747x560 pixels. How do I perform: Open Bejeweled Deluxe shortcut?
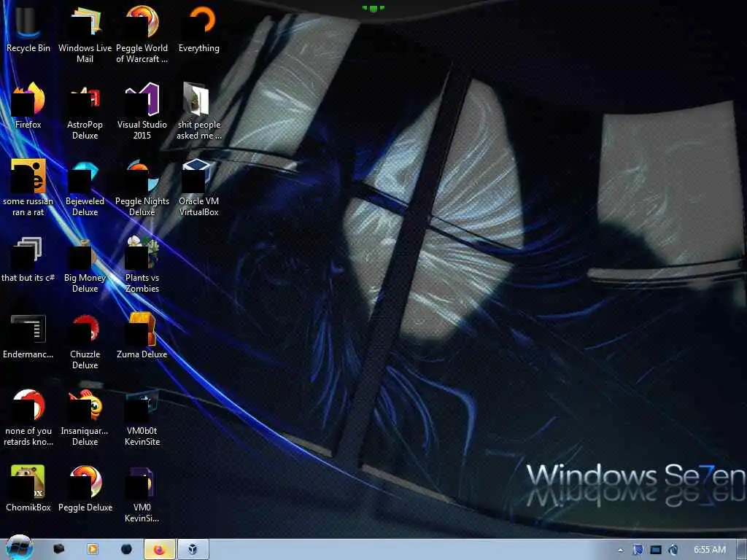pos(85,187)
